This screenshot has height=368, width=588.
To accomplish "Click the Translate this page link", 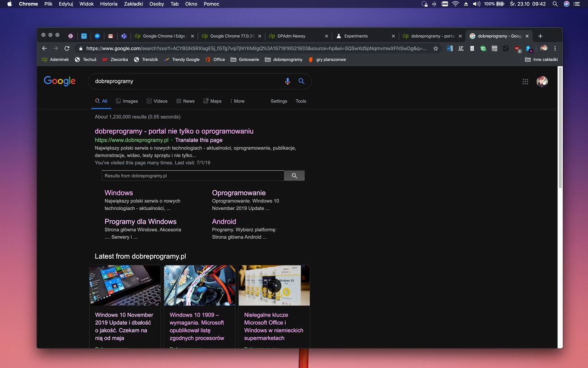I will pos(199,140).
